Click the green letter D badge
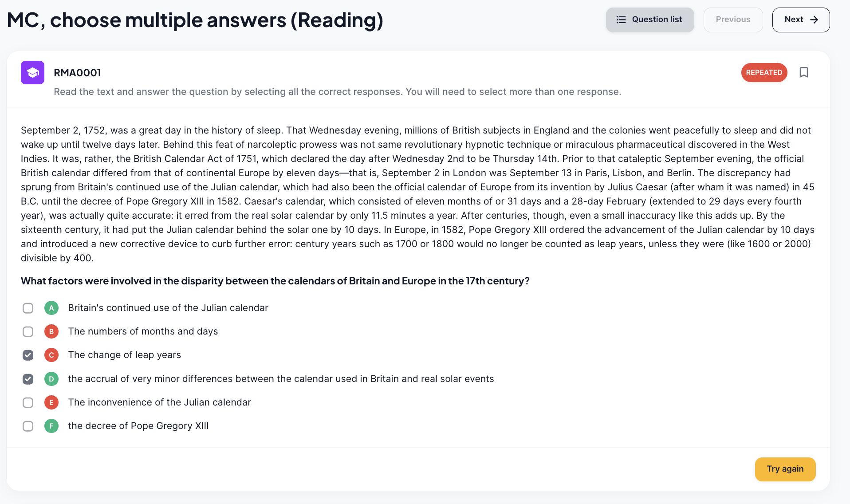Screen dimensions: 850x504 pyautogui.click(x=51, y=379)
